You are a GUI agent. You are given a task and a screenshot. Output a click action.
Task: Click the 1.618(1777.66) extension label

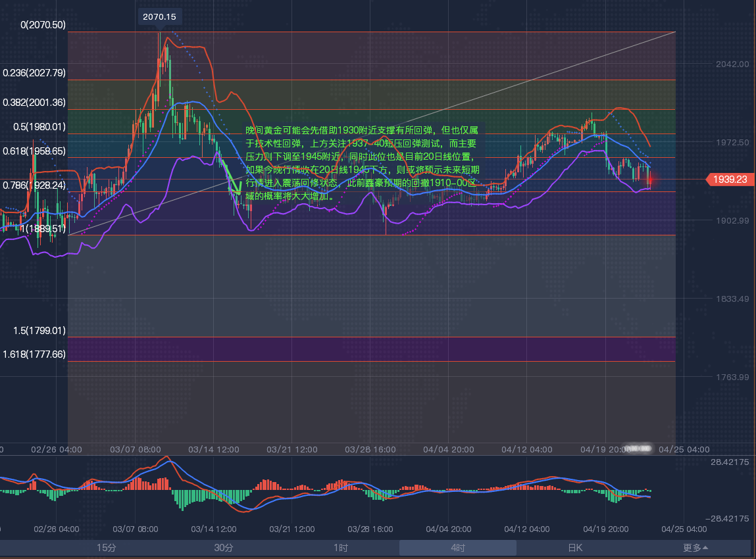pyautogui.click(x=34, y=354)
